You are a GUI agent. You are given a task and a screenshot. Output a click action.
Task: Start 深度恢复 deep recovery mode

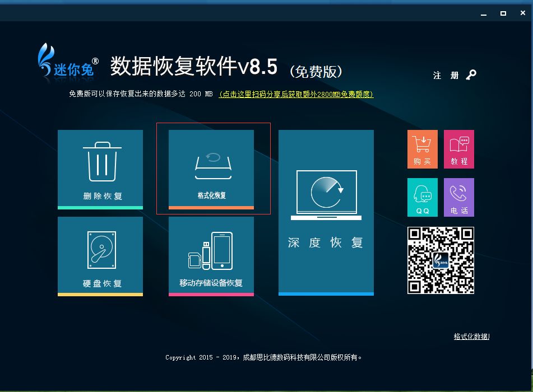[x=326, y=213]
